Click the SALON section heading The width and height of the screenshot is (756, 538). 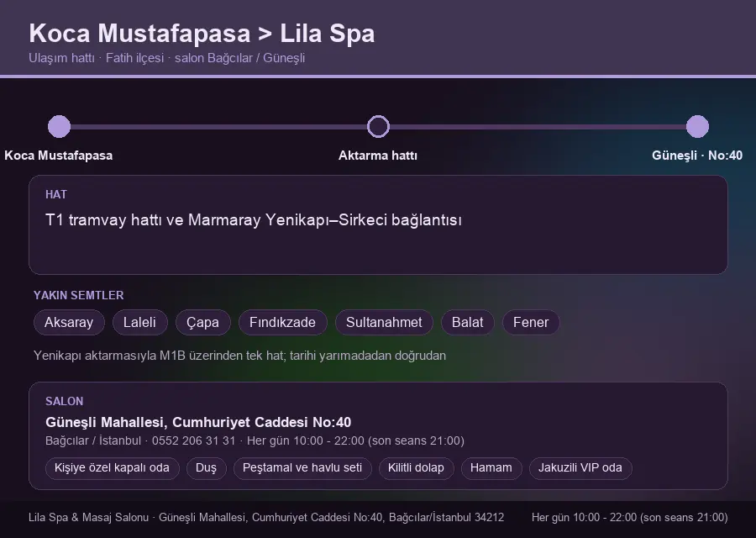[x=64, y=402]
